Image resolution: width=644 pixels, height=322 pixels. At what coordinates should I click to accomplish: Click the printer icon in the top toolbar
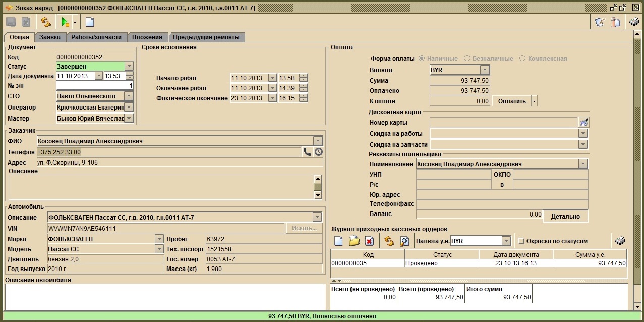[634, 22]
